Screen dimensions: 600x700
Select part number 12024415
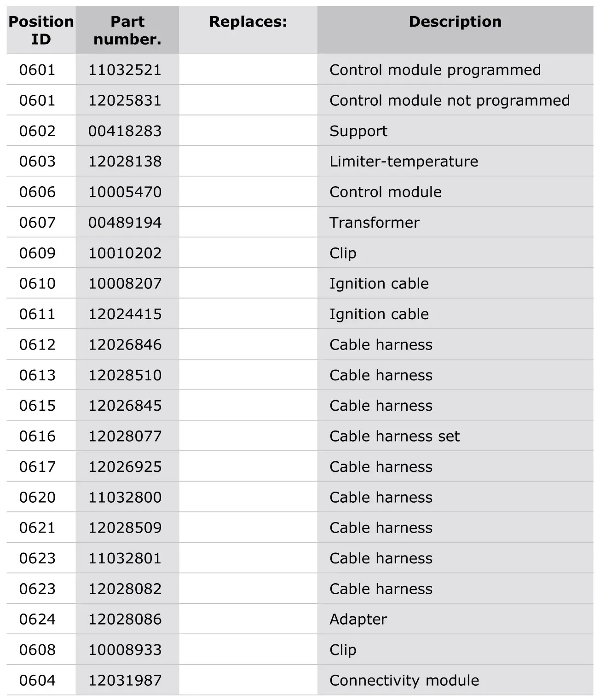point(125,314)
